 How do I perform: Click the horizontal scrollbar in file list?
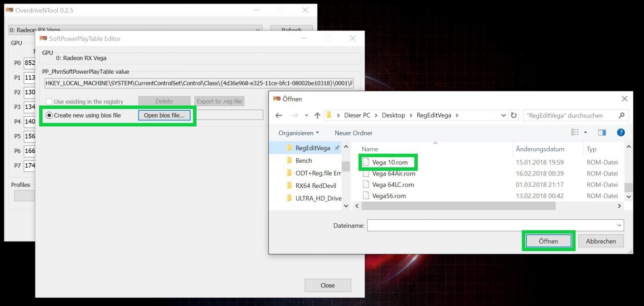(458, 206)
